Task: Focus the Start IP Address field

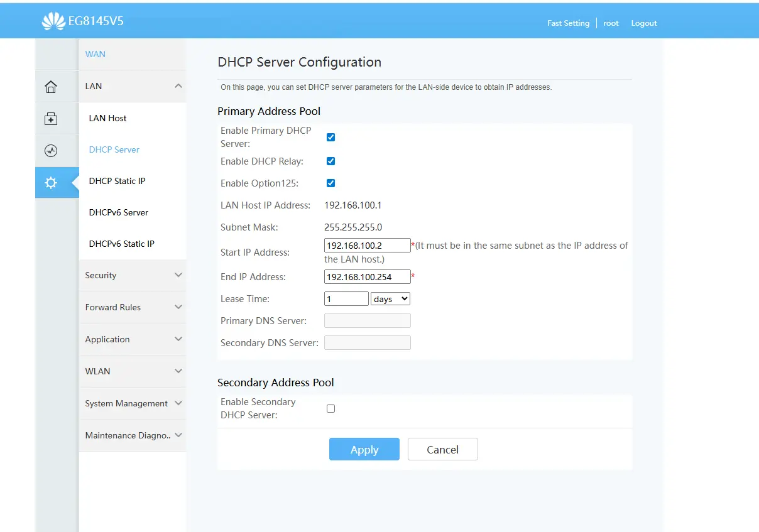Action: 368,245
